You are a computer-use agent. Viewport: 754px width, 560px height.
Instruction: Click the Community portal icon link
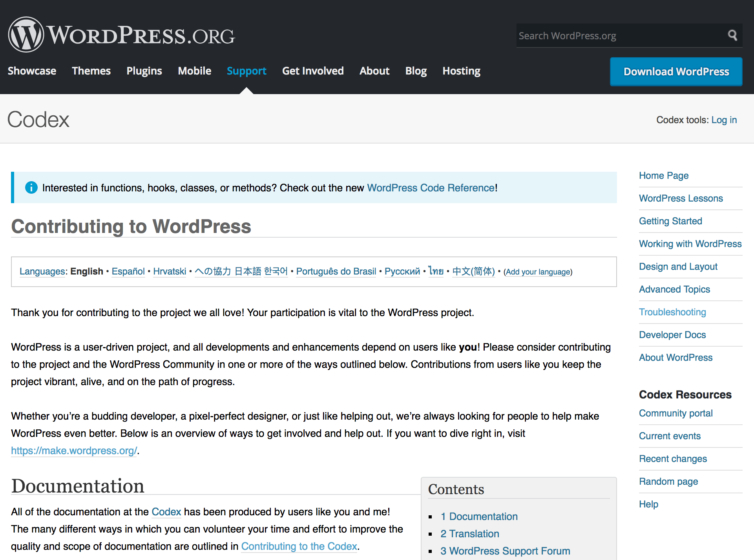(x=676, y=413)
